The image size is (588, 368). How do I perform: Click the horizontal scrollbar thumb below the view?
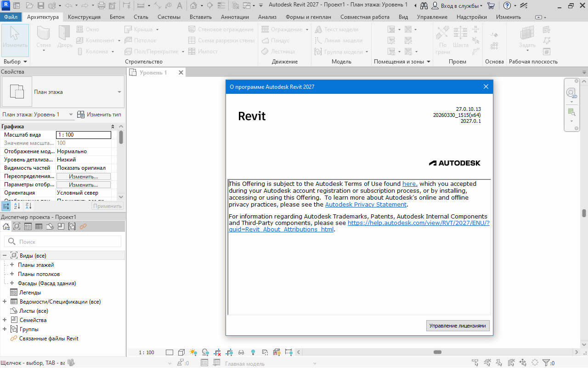[x=437, y=352]
